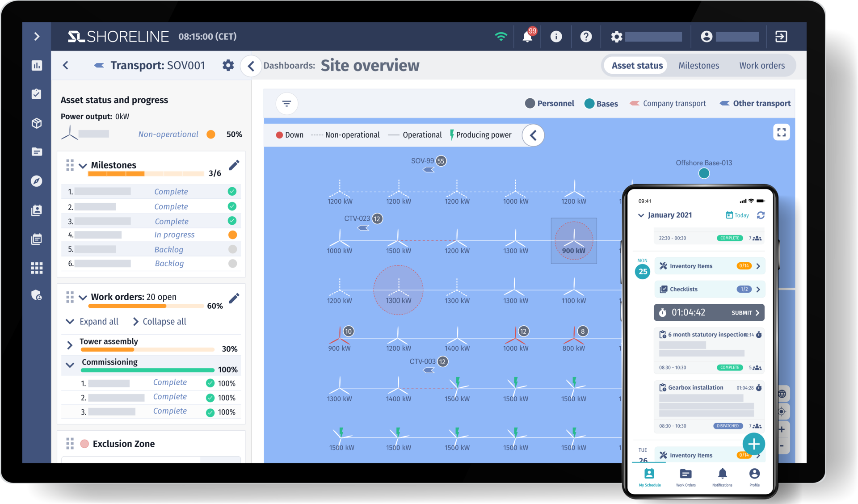Image resolution: width=858 pixels, height=504 pixels.
Task: Click the fullscreen map icon
Action: tap(781, 132)
